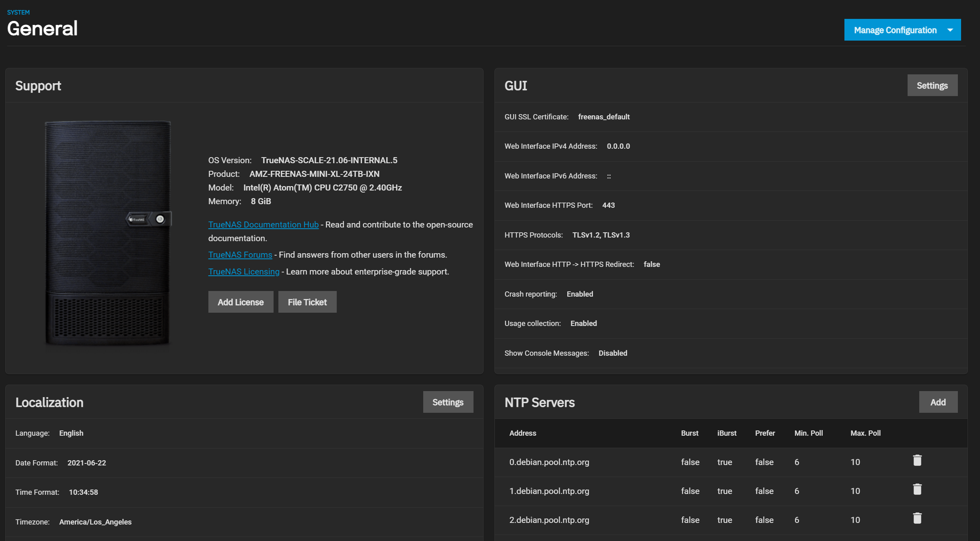Click the iBurst column header
Viewport: 980px width, 541px height.
tap(726, 433)
